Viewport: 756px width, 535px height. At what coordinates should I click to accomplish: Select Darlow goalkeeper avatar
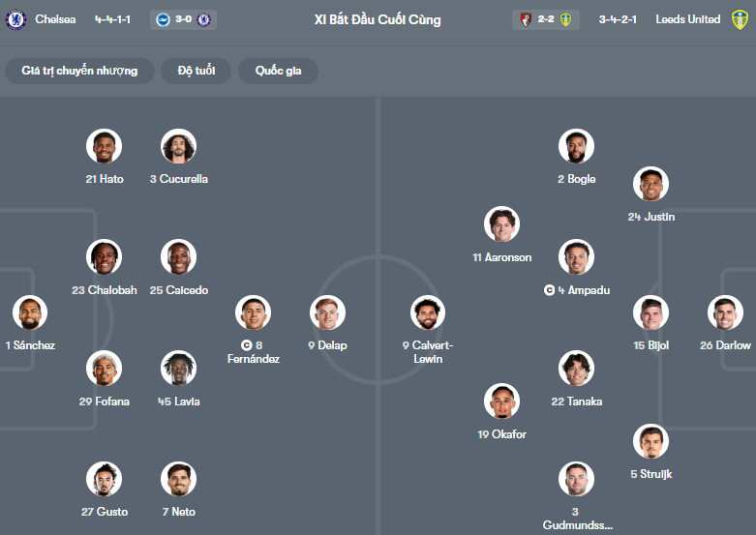click(x=726, y=313)
